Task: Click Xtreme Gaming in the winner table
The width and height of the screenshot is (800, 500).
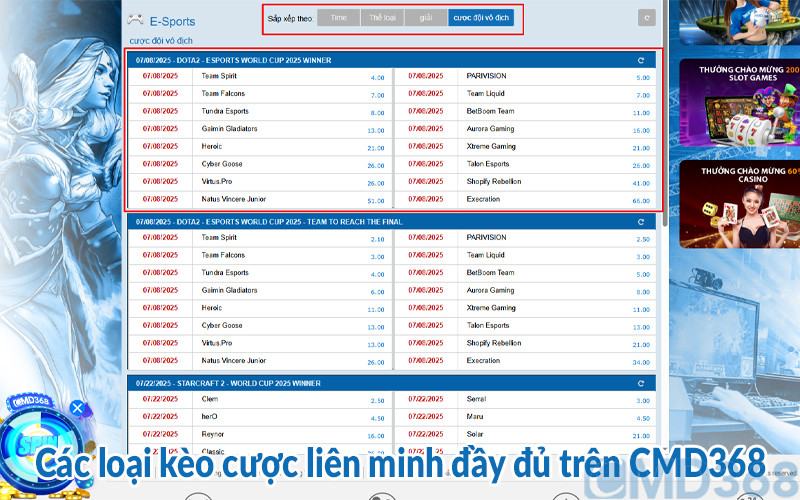Action: (491, 146)
